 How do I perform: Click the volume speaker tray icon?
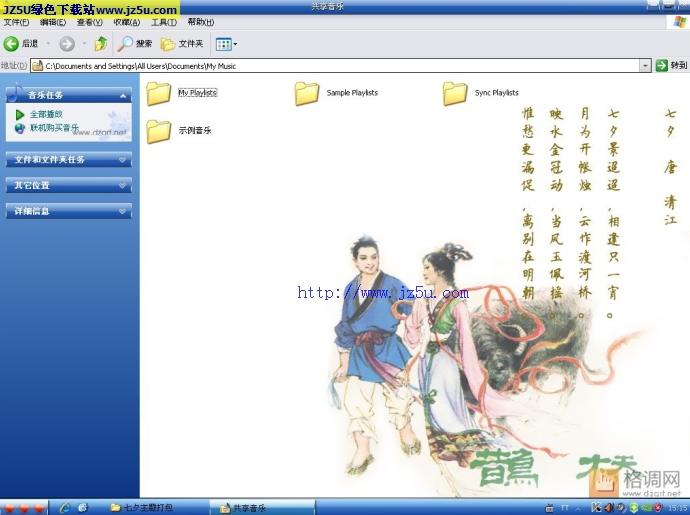[609, 508]
